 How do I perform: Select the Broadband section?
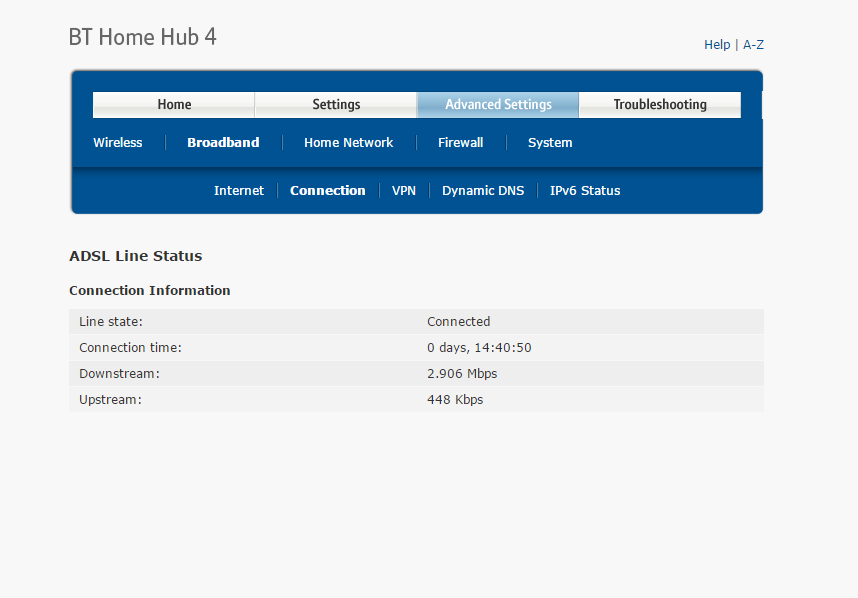pyautogui.click(x=223, y=143)
